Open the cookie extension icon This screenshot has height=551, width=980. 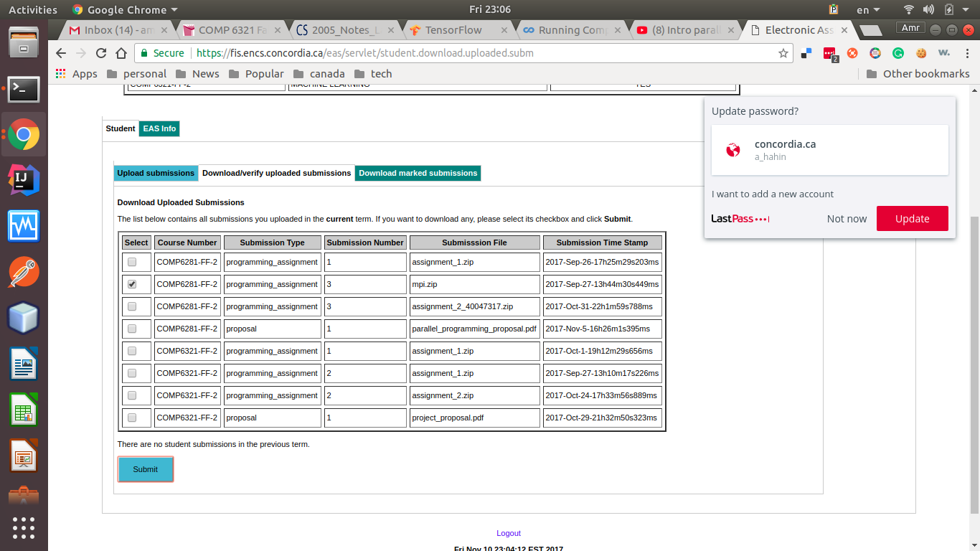click(x=921, y=53)
